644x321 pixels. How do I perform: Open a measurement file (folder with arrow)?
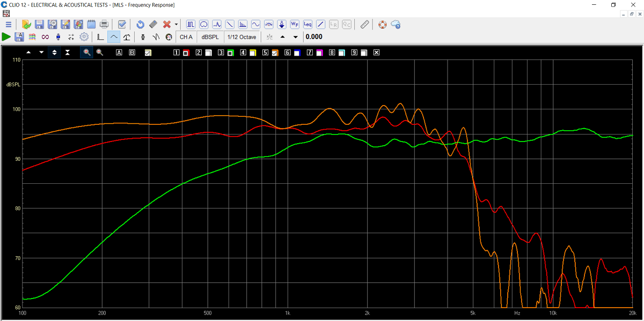tap(26, 25)
